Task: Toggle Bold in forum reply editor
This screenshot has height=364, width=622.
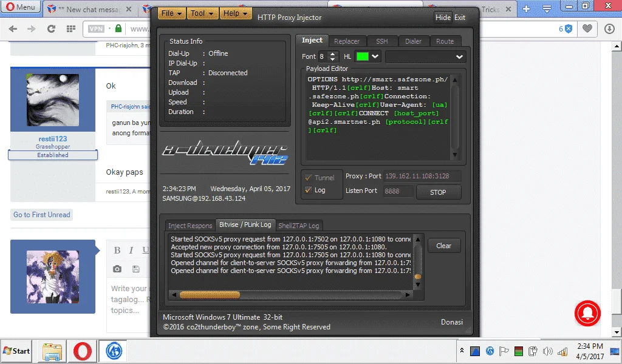Action: pyautogui.click(x=117, y=251)
